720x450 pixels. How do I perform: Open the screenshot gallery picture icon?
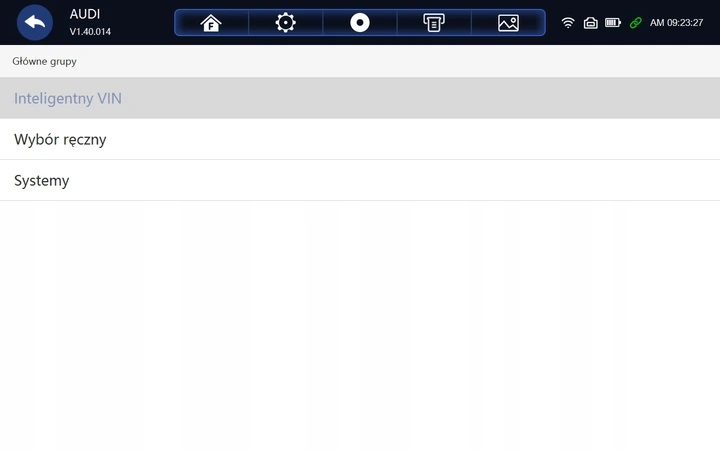508,22
